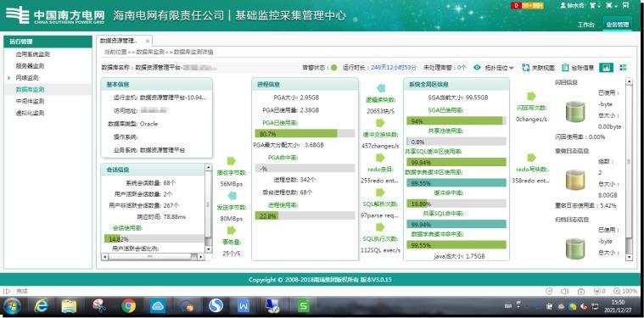Open Google Chrome from taskbar

tap(129, 305)
